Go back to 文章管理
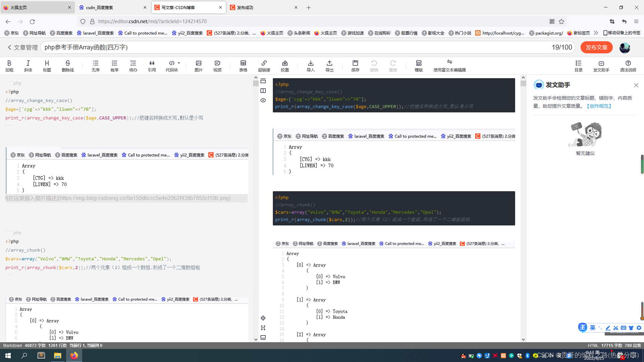Viewport: 644px width, 362px height. [x=23, y=47]
